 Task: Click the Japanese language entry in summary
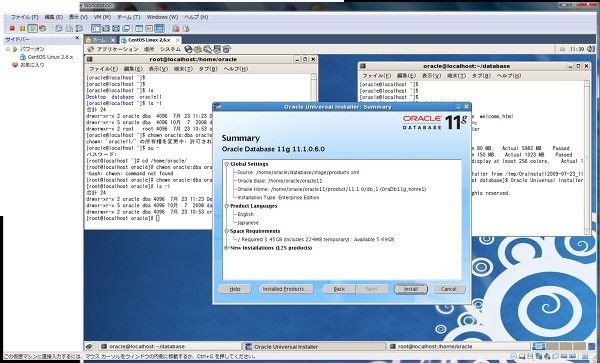(248, 223)
